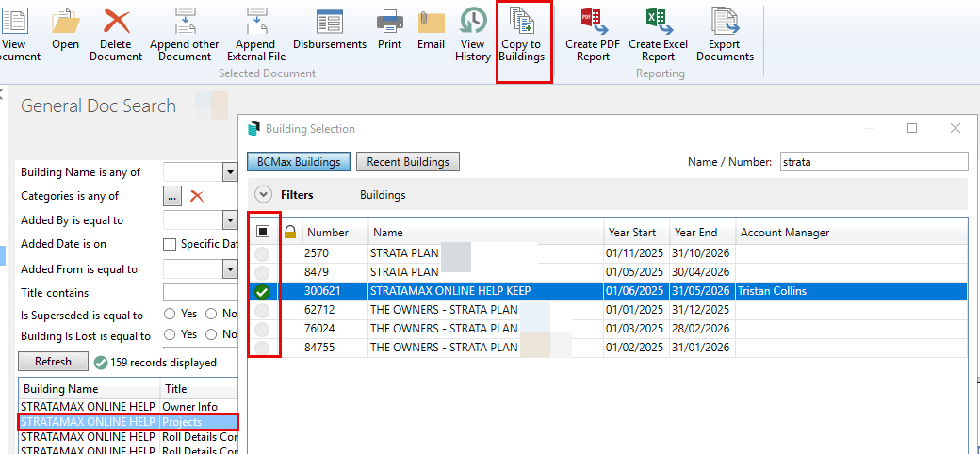This screenshot has width=980, height=454.
Task: Click the Delete Document red X icon
Action: point(116,22)
